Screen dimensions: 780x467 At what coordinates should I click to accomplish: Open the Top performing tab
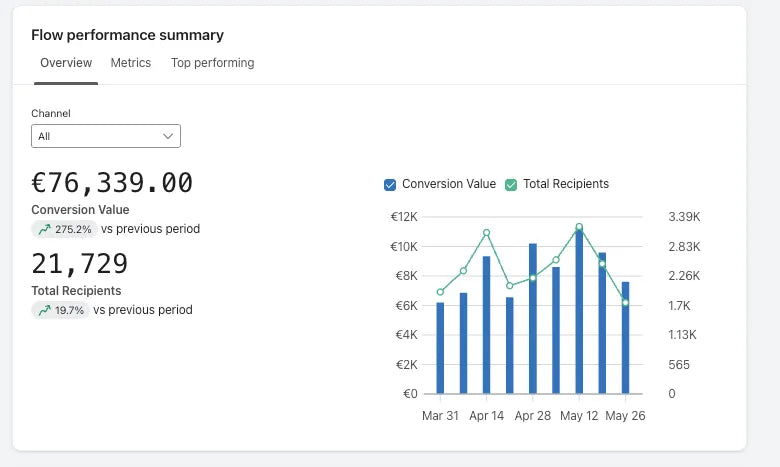click(x=212, y=63)
